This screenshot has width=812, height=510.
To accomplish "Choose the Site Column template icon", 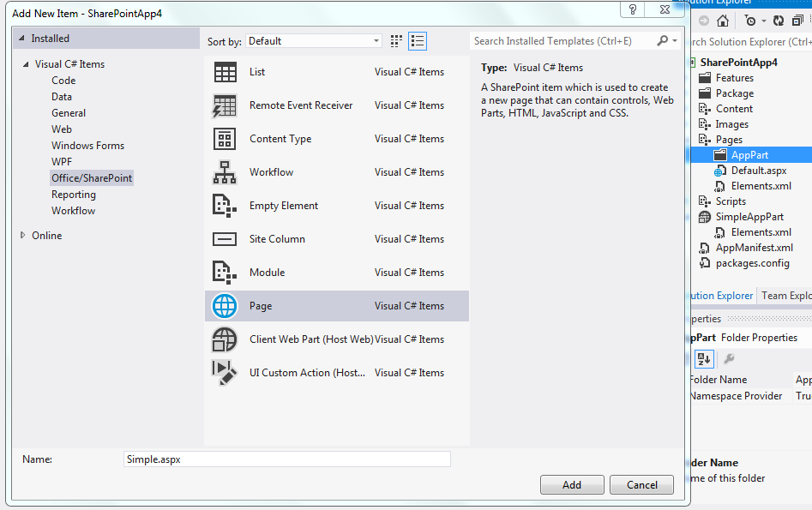I will 225,239.
